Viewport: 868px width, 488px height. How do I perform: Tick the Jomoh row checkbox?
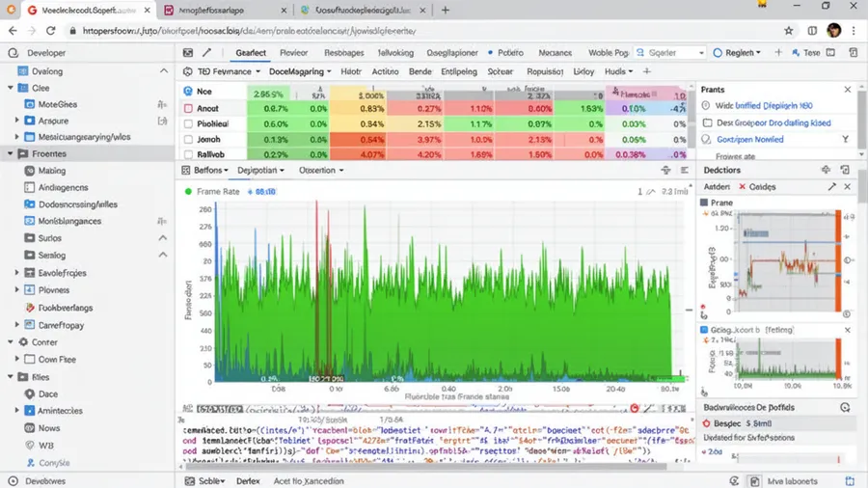[x=188, y=140]
